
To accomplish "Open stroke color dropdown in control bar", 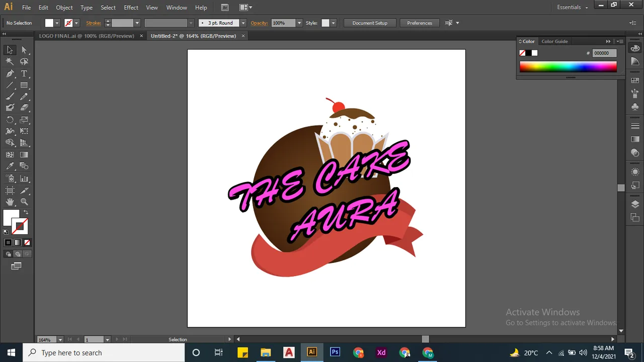I will coord(76,23).
